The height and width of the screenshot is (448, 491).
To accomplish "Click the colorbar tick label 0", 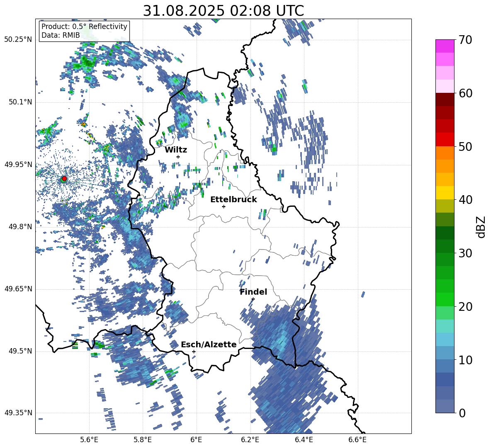I will (462, 413).
